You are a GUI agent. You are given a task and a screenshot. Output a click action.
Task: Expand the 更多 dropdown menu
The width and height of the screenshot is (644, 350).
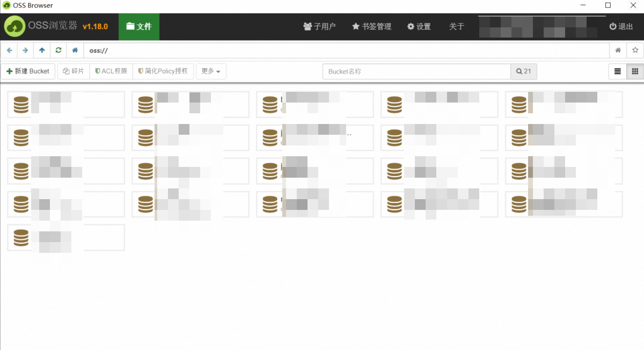pyautogui.click(x=211, y=71)
